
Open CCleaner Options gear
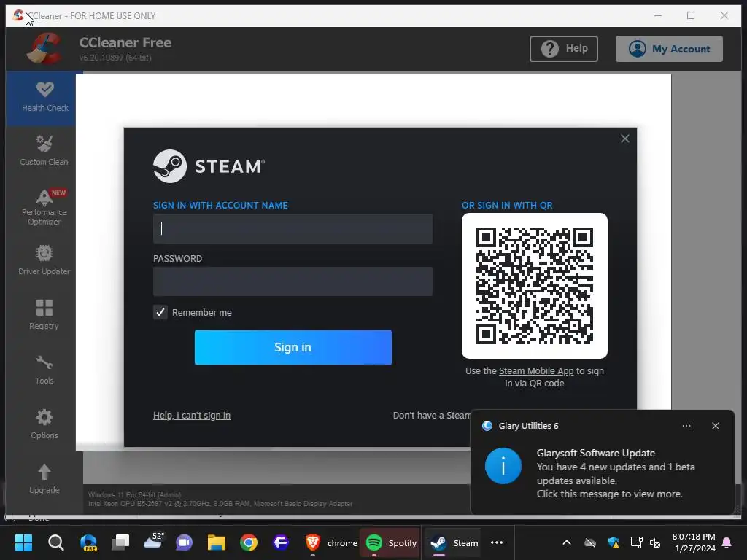[44, 424]
